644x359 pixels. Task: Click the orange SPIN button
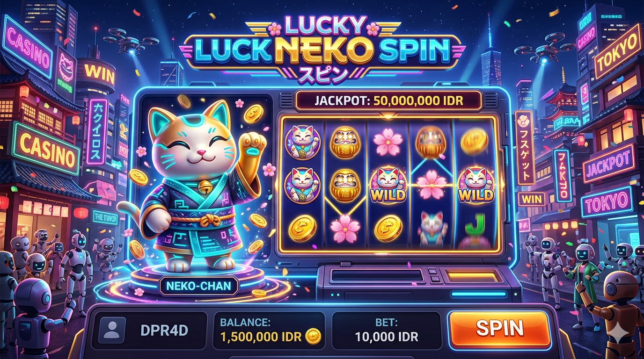pyautogui.click(x=499, y=329)
